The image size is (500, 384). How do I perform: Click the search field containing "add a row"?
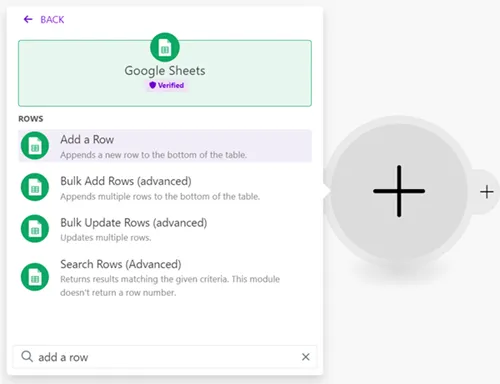[165, 357]
